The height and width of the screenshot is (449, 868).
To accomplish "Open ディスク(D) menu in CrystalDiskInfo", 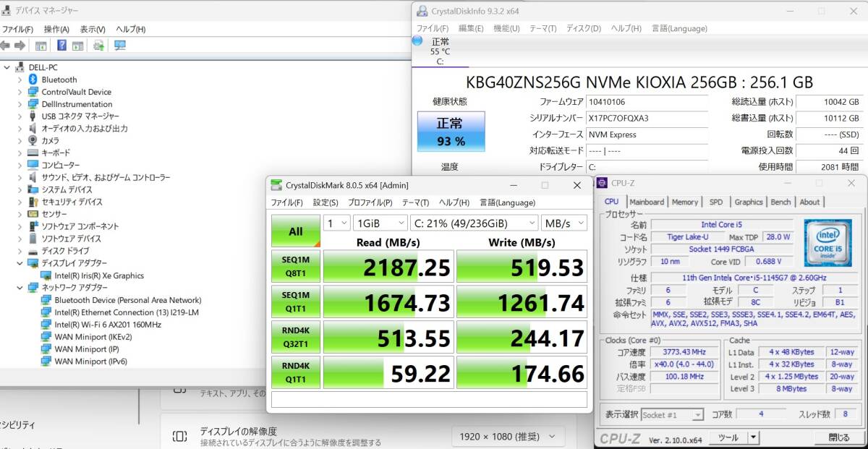I will pyautogui.click(x=583, y=28).
